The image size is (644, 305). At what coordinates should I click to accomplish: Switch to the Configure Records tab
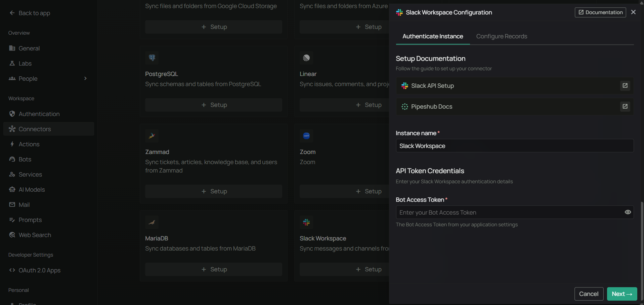pyautogui.click(x=502, y=36)
